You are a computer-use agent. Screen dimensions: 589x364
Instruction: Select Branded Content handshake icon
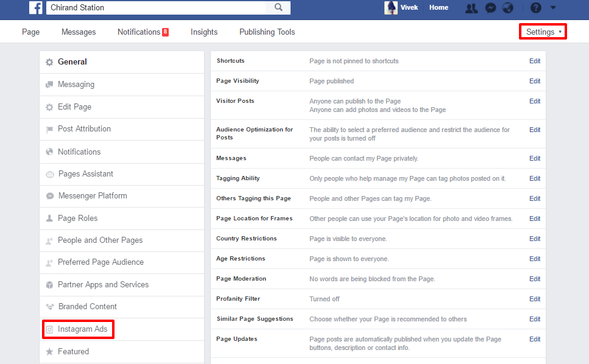pyautogui.click(x=49, y=307)
